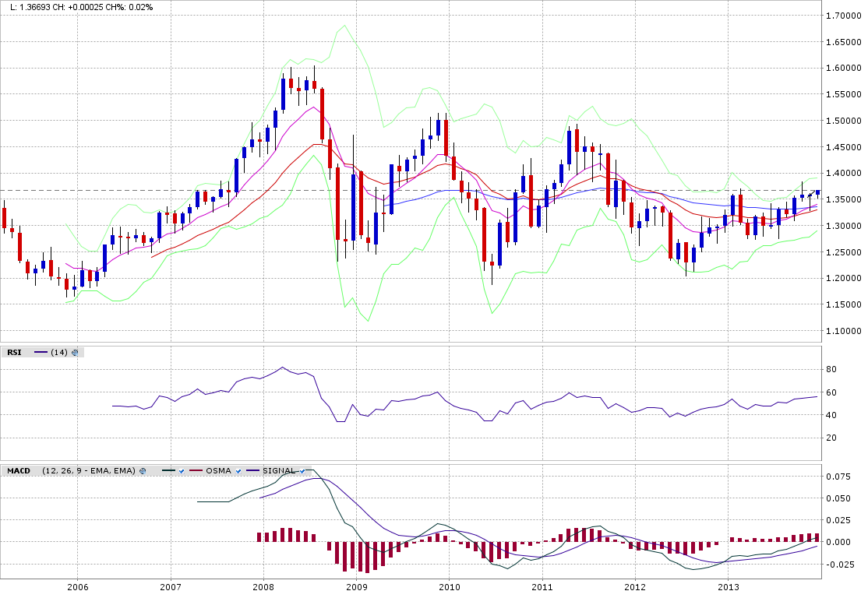
Task: Click the SIGNAL purple color swatch
Action: point(253,471)
